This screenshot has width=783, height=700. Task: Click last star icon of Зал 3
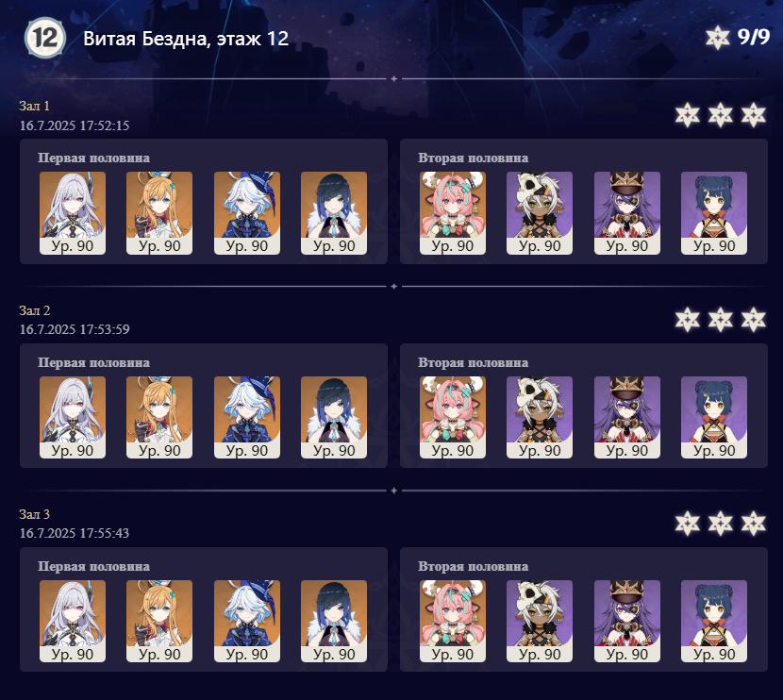[753, 524]
